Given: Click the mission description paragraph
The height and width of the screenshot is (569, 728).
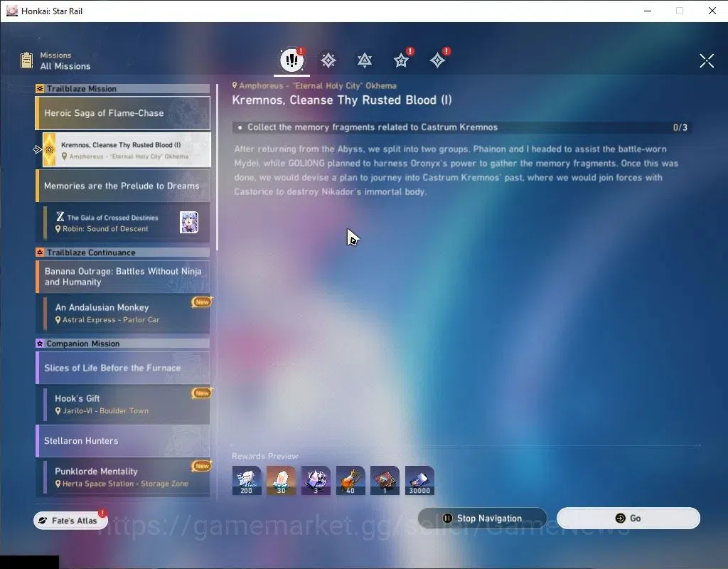Looking at the screenshot, I should coord(456,171).
